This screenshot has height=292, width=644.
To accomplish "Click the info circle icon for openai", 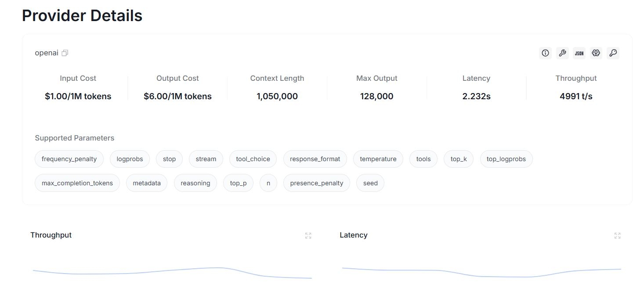I will click(x=545, y=53).
